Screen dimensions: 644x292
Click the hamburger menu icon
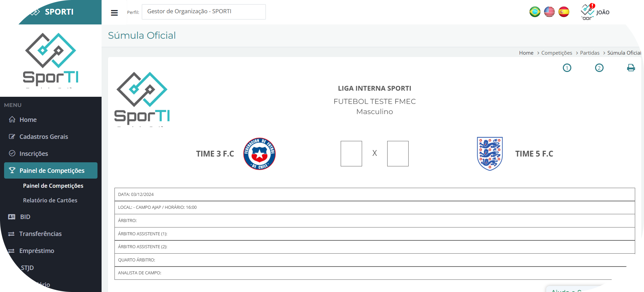[x=114, y=13]
